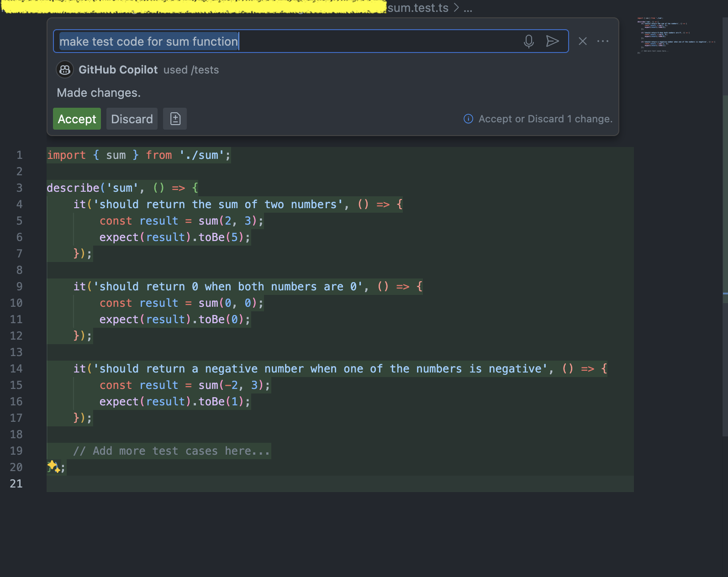
Task: Select the sum.test.ts breadcrumb item
Action: tap(418, 8)
